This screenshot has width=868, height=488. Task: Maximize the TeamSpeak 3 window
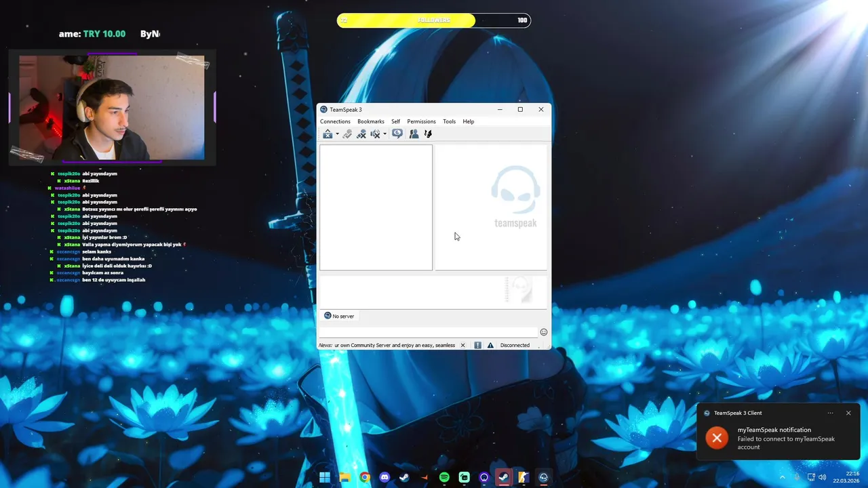tap(520, 110)
